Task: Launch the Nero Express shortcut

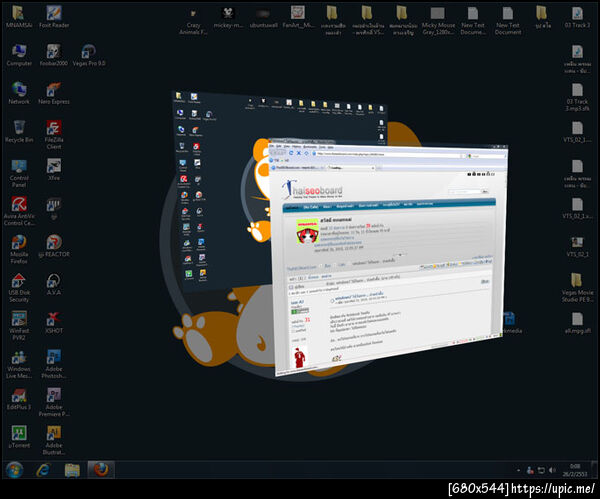Action: [54, 94]
